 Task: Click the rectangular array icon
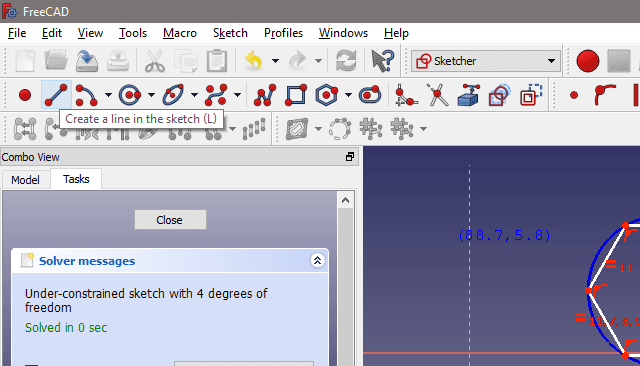(x=253, y=129)
